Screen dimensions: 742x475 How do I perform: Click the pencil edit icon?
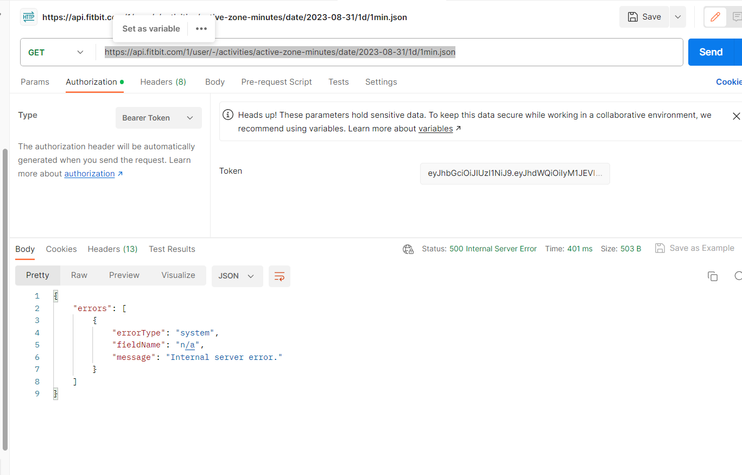coord(715,17)
